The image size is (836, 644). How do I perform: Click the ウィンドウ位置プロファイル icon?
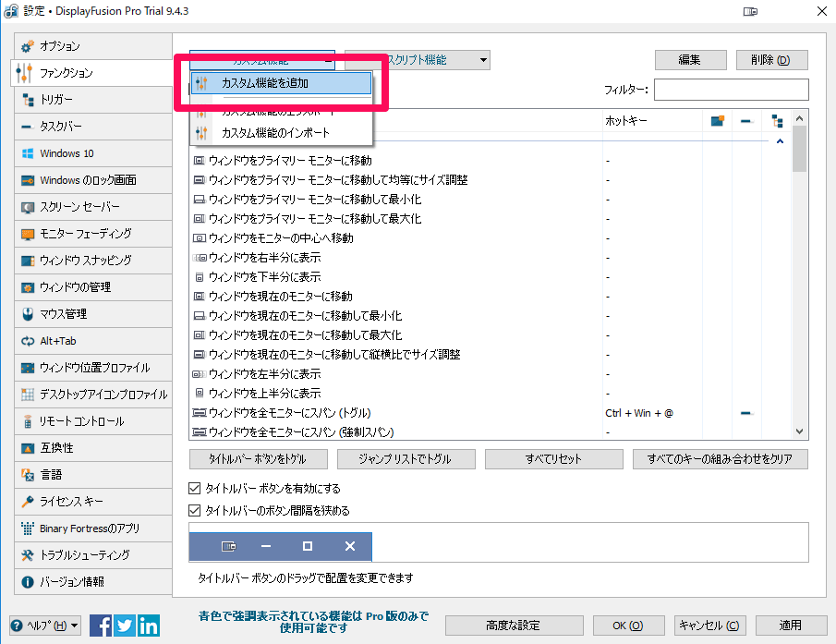28,368
